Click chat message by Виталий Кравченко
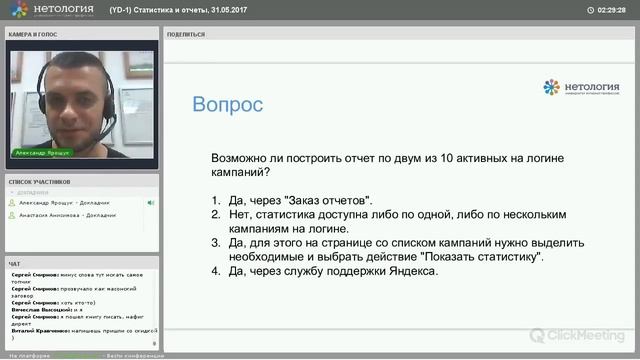 pos(84,334)
